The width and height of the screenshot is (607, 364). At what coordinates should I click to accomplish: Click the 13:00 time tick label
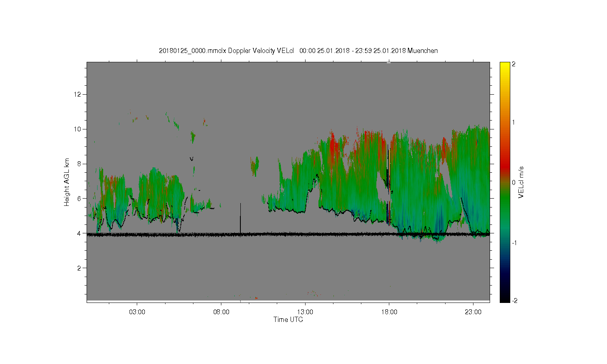305,312
